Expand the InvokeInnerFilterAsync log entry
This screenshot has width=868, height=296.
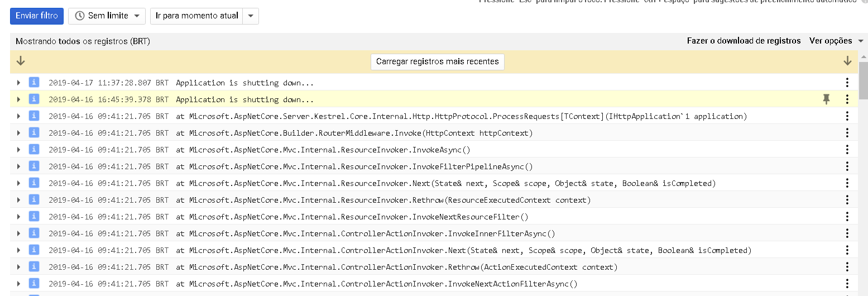[x=18, y=233]
